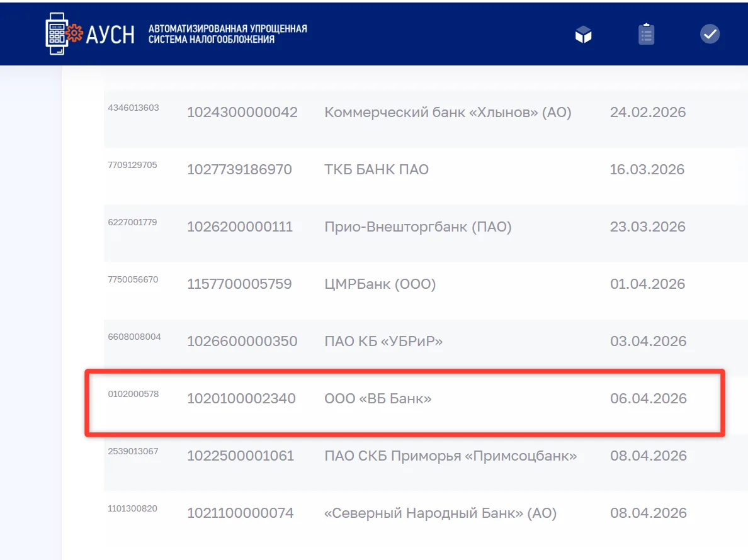
Task: Click bank name ЦМРБанк (ООО)
Action: point(380,284)
